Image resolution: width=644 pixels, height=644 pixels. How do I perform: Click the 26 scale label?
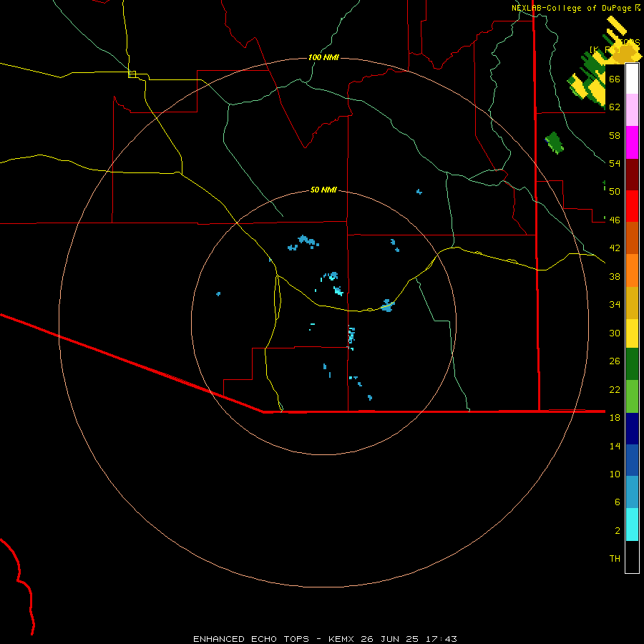(615, 361)
